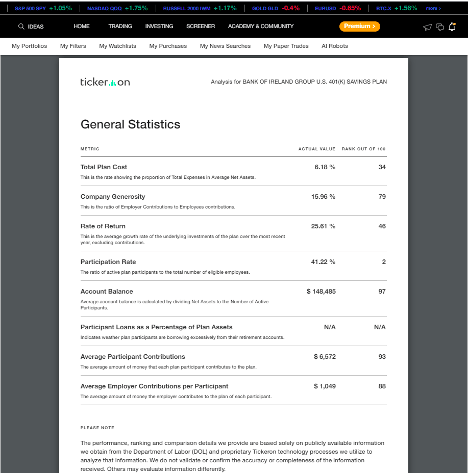Go to My Paper Trades tab
Image resolution: width=468 pixels, height=473 pixels.
(286, 46)
